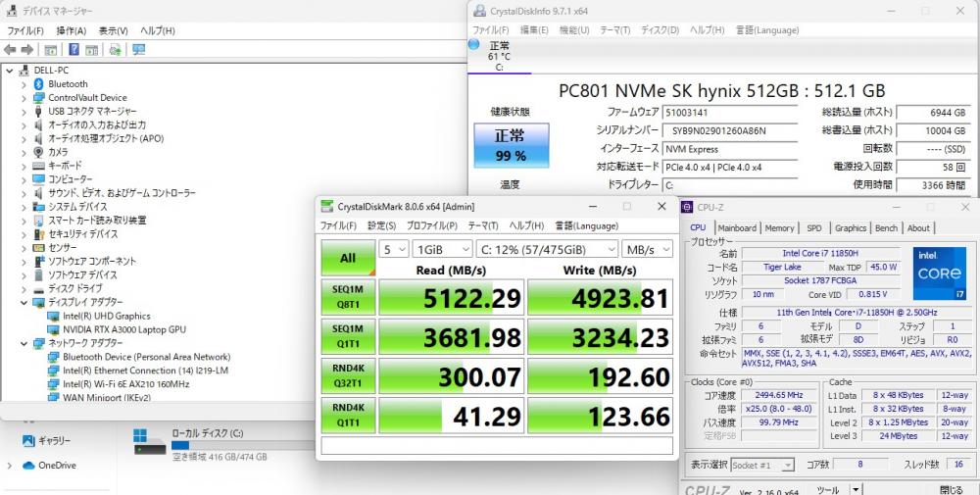Expand the Bluetooth device category

click(x=24, y=84)
